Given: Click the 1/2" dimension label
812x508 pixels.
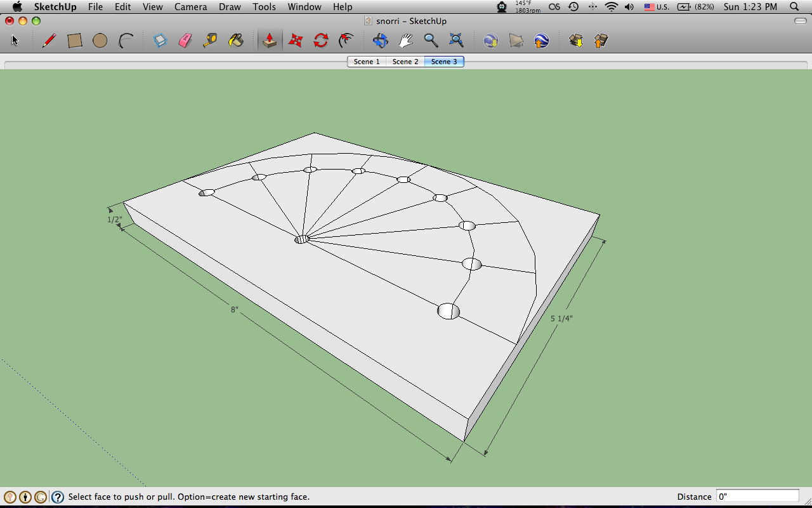Looking at the screenshot, I should click(x=114, y=220).
